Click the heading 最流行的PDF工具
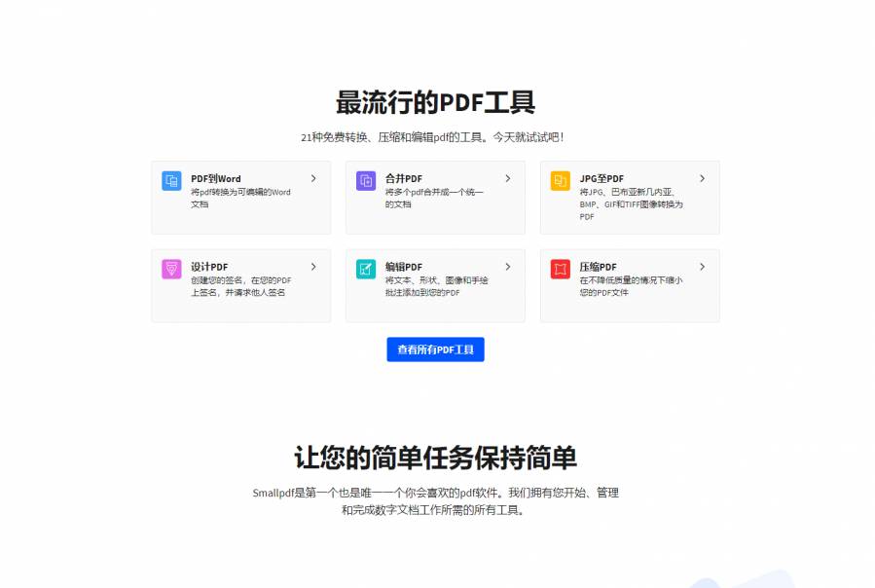 (435, 102)
